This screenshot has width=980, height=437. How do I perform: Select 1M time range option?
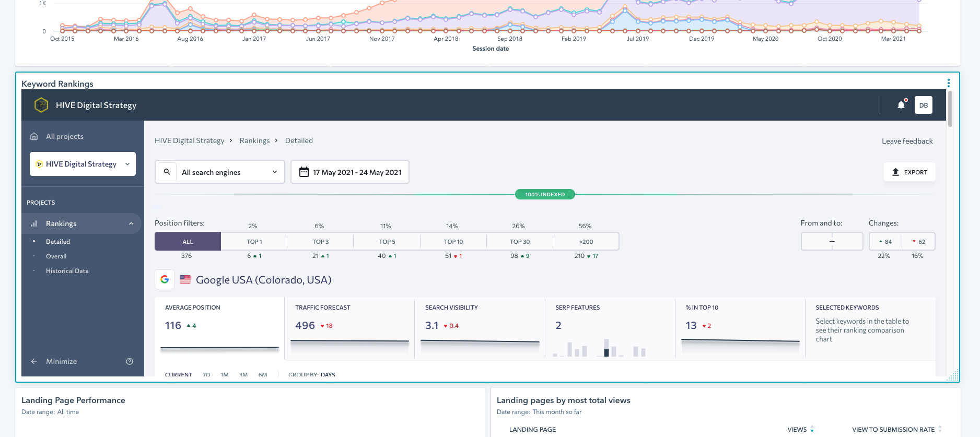pos(225,374)
